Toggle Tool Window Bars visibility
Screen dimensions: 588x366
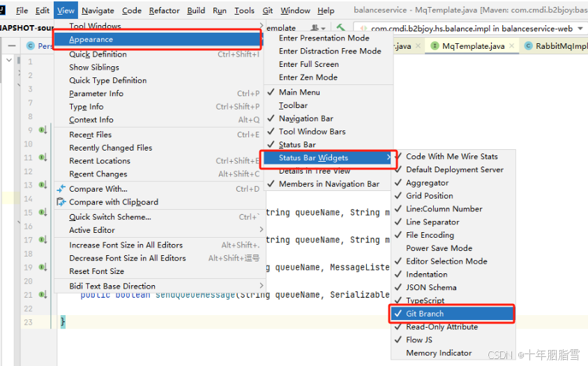pyautogui.click(x=329, y=132)
